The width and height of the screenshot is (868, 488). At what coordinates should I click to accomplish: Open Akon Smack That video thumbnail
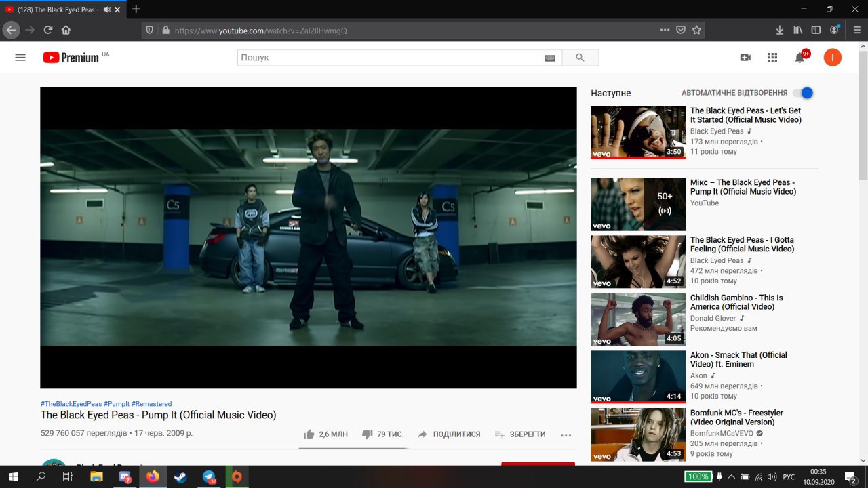point(638,377)
